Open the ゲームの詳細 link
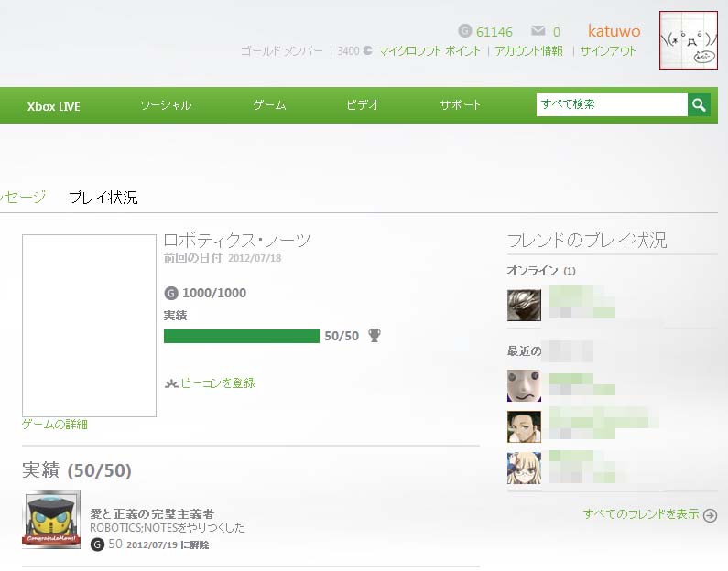The image size is (728, 571). [x=55, y=425]
